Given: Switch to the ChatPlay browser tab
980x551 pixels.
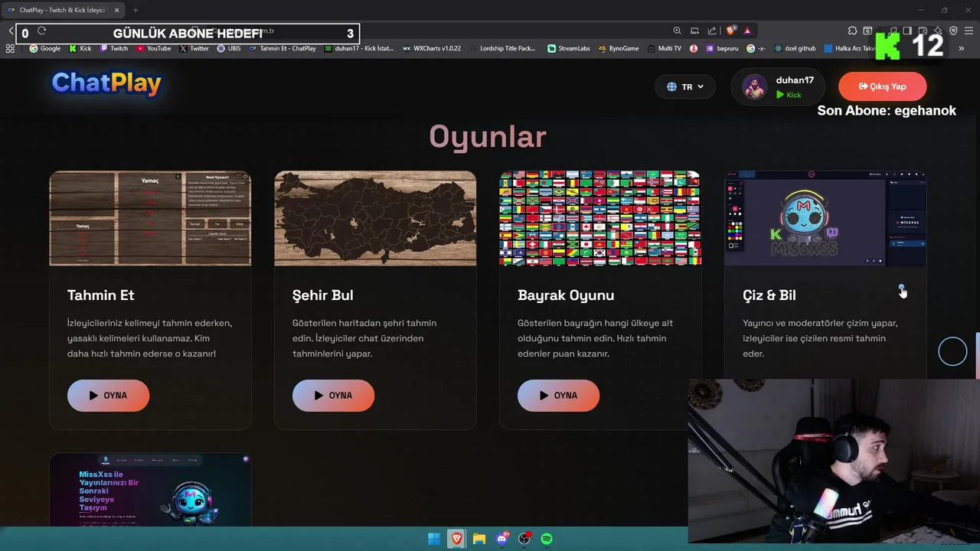Looking at the screenshot, I should pyautogui.click(x=61, y=10).
